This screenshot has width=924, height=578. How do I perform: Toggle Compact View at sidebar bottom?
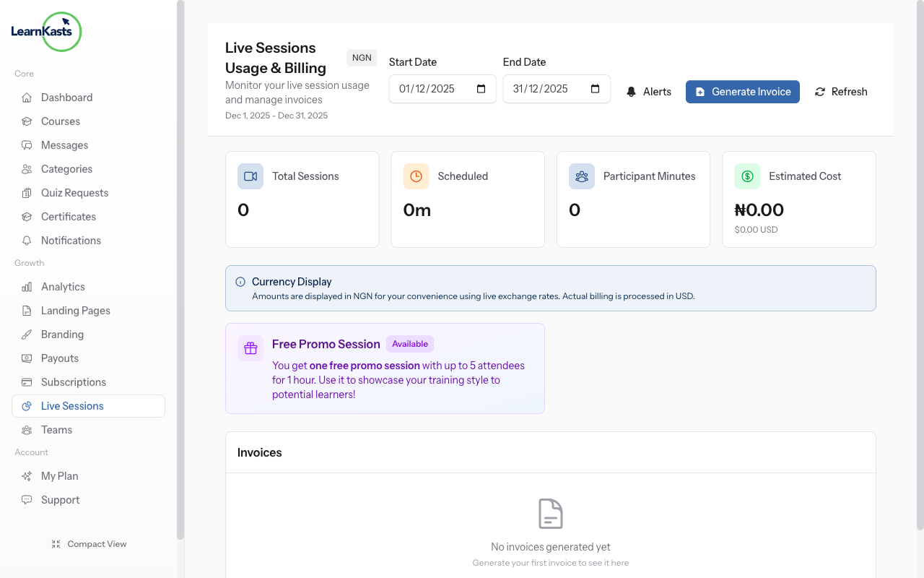point(89,543)
